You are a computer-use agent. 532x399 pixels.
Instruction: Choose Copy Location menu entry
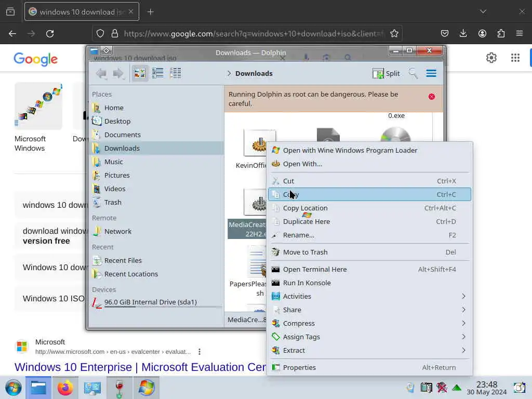(x=369, y=208)
